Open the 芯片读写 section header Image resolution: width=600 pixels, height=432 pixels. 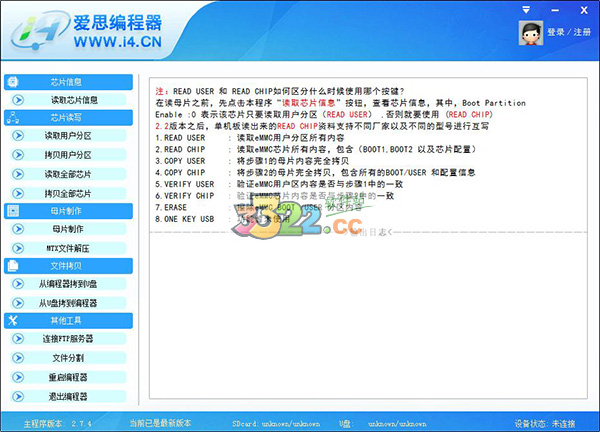68,117
